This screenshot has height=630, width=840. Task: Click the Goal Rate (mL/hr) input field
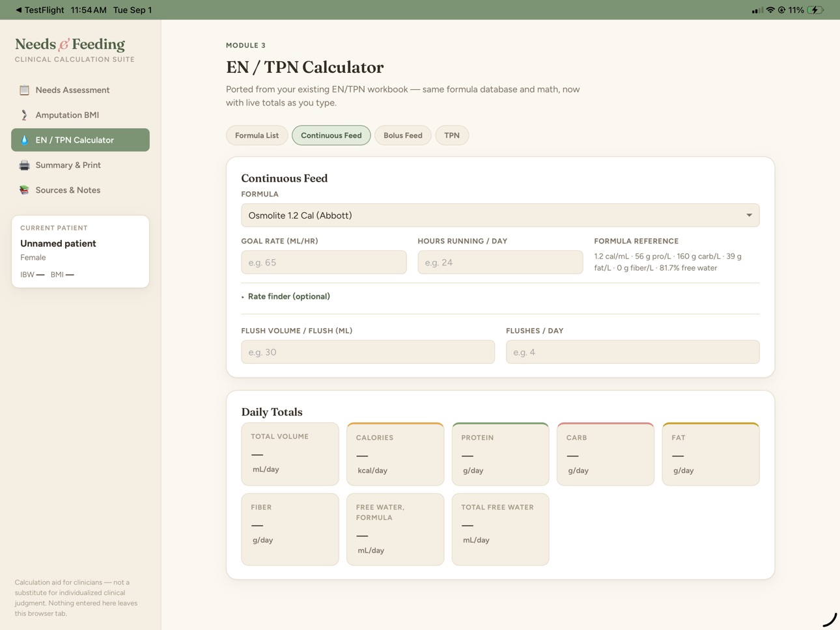pos(324,262)
